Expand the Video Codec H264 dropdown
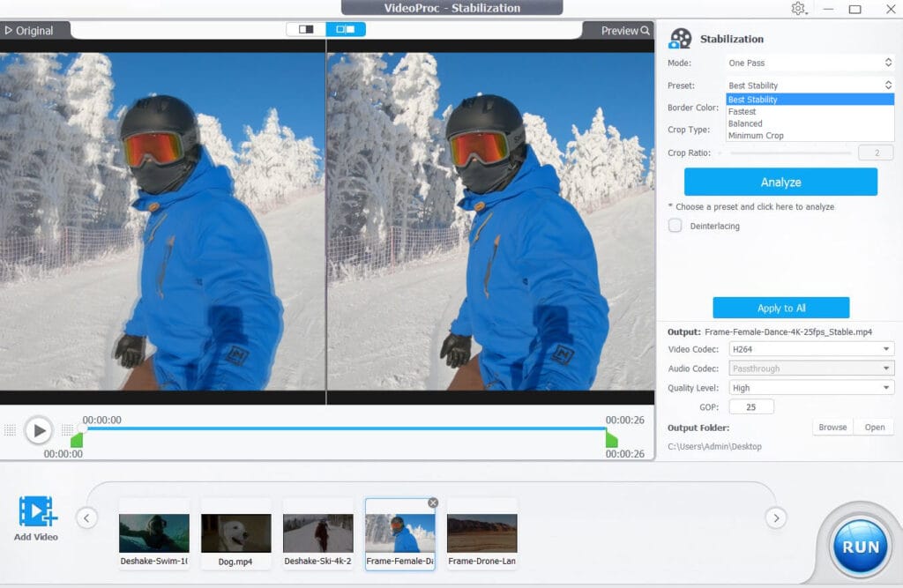 pyautogui.click(x=810, y=349)
